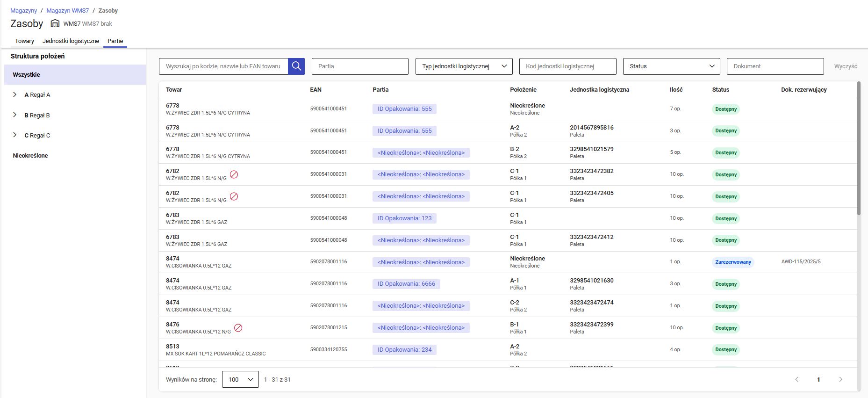
Task: Select Nieokreślone in location structure
Action: coord(30,156)
